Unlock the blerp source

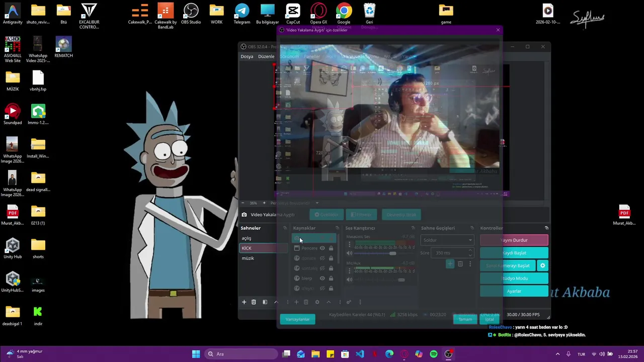[331, 279]
